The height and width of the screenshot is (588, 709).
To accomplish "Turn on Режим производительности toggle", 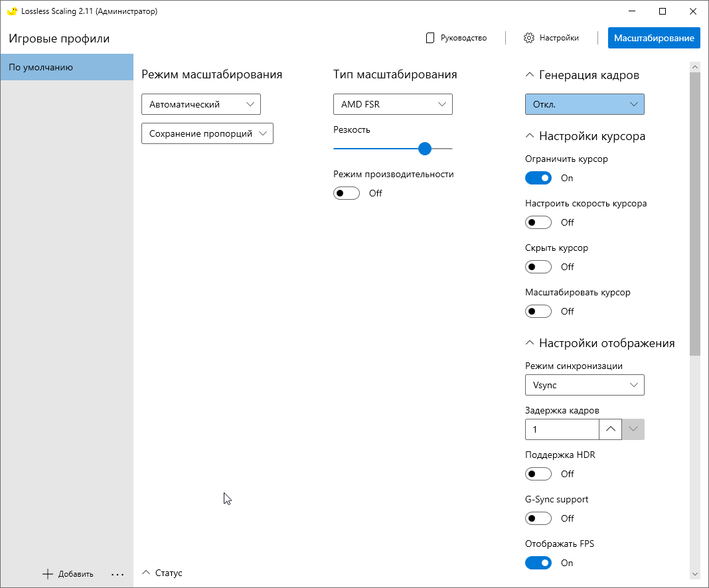I will click(347, 193).
